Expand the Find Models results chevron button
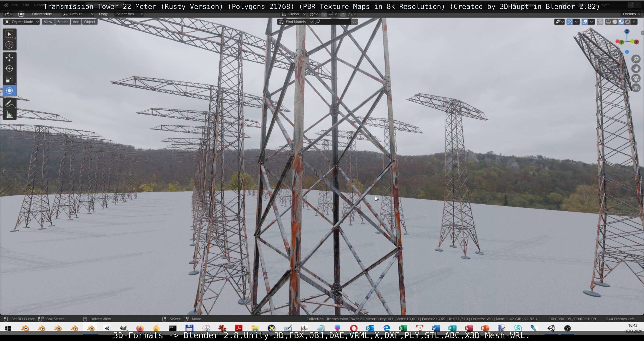The width and height of the screenshot is (644, 341). click(354, 22)
